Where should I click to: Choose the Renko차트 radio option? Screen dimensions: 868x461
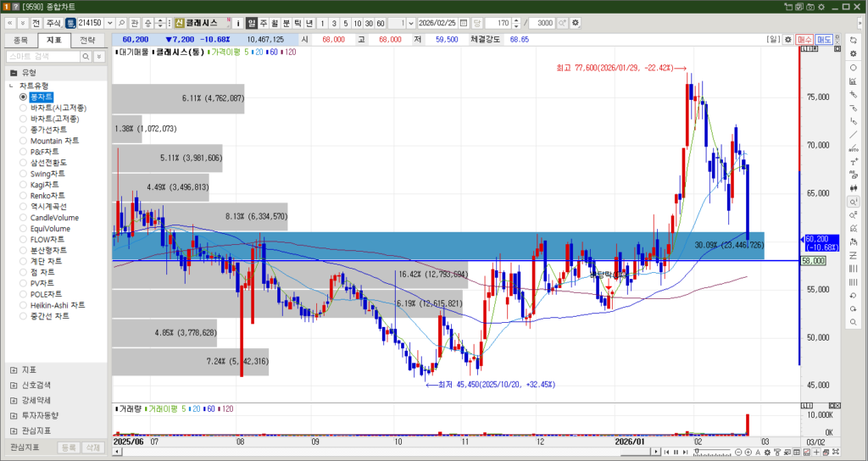(x=24, y=196)
